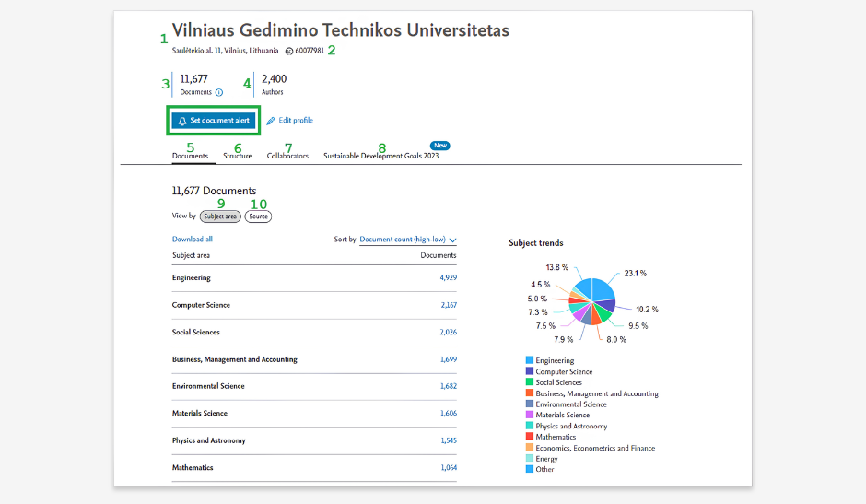Image resolution: width=866 pixels, height=504 pixels.
Task: Click the info icon beside Documents count
Action: (x=219, y=93)
